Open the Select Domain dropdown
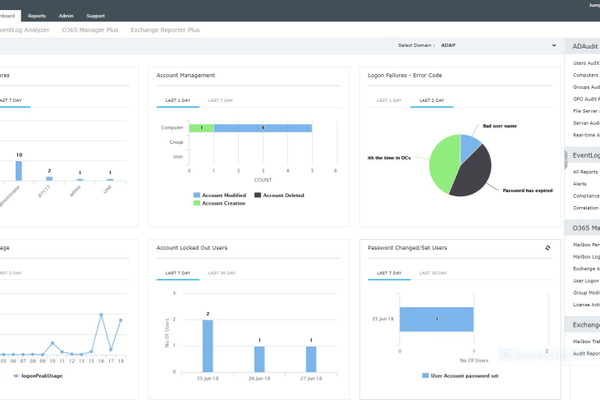 tap(477, 45)
